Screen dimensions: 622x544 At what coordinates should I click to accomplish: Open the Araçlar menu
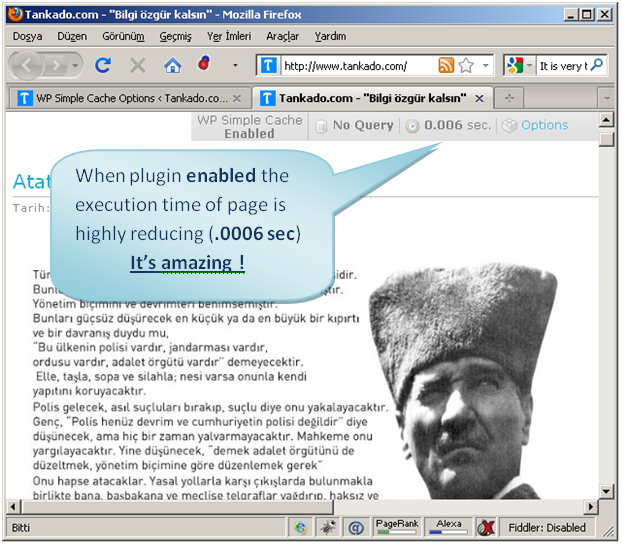coord(282,36)
